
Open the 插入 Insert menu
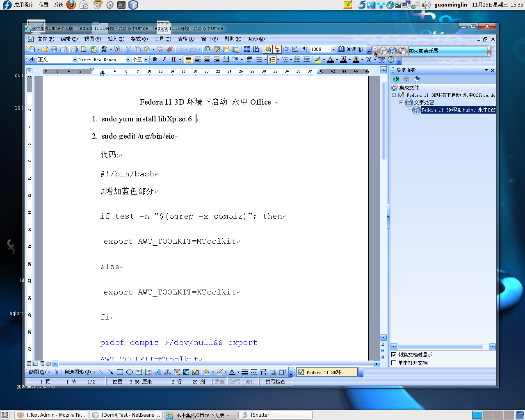click(116, 39)
